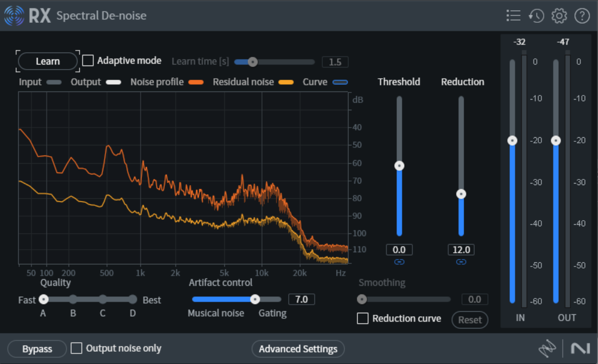Click the Artifact control value field 7.0
The image size is (598, 364).
301,299
